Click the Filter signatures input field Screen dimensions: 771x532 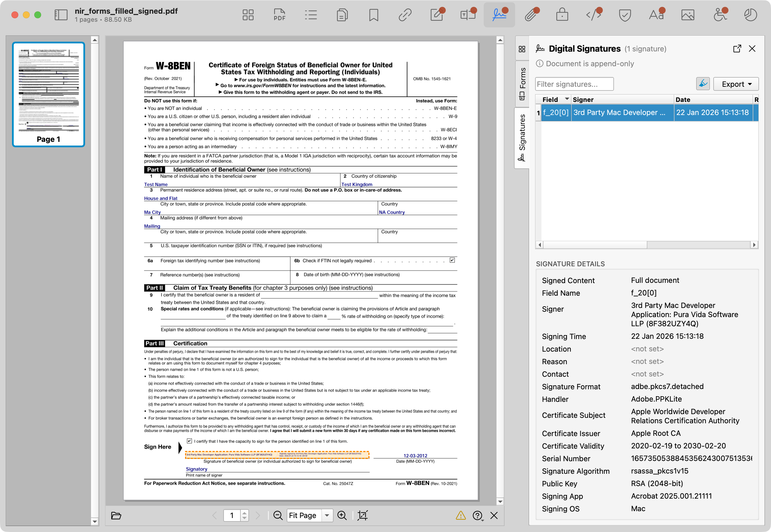point(574,84)
